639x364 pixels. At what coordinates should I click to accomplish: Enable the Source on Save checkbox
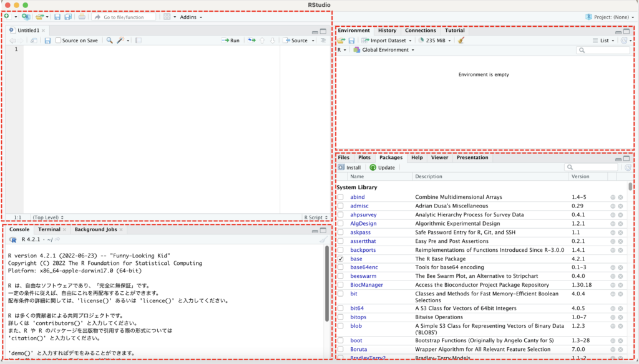click(x=59, y=41)
